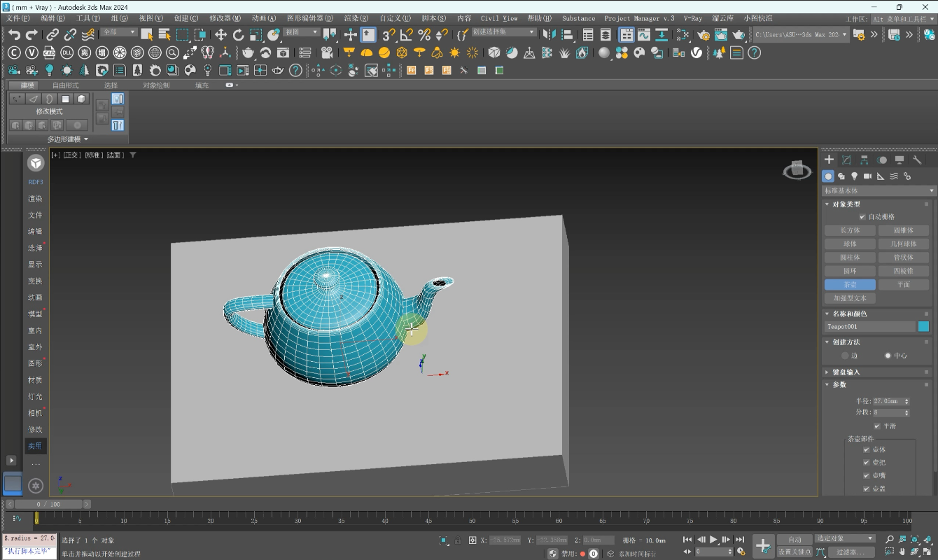Click the Undo arrow icon

14,34
